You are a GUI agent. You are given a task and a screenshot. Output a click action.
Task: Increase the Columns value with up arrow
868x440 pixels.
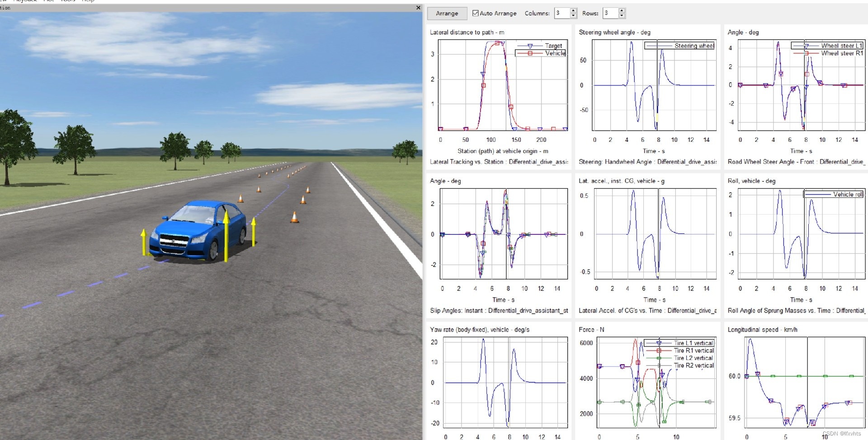click(573, 10)
